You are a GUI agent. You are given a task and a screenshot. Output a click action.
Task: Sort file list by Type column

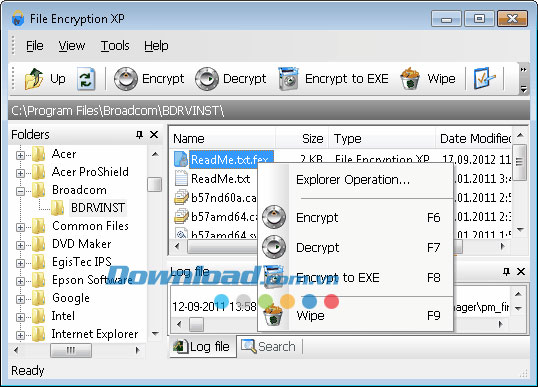tap(382, 139)
